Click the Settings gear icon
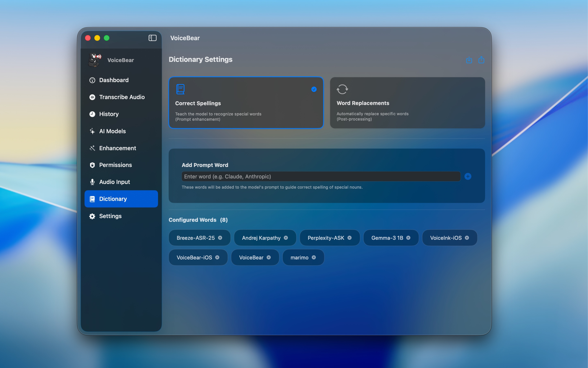This screenshot has height=368, width=588. (92, 216)
